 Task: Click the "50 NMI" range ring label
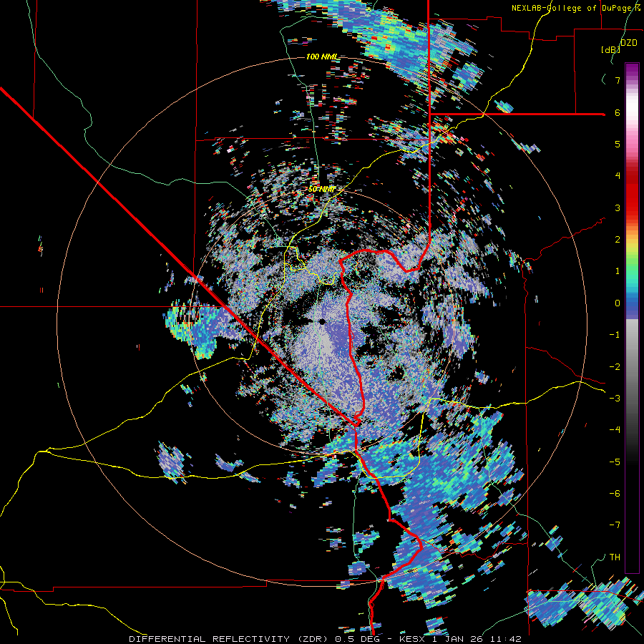[321, 190]
